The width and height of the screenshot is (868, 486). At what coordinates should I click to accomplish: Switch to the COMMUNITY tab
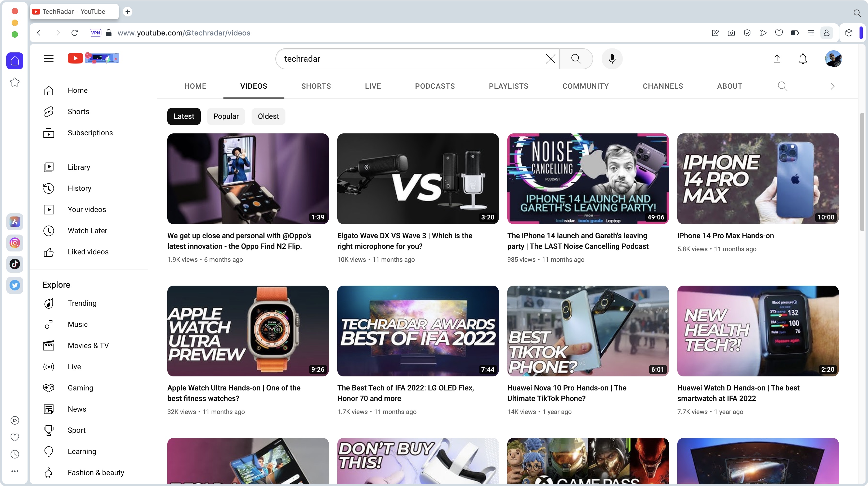585,86
